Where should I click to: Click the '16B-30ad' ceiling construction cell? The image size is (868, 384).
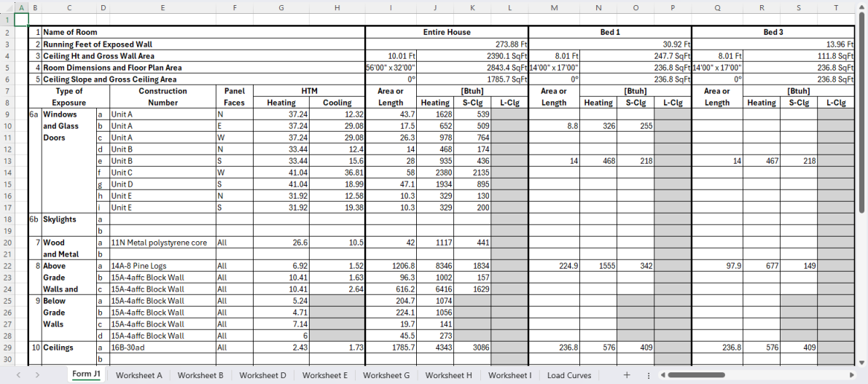click(163, 348)
